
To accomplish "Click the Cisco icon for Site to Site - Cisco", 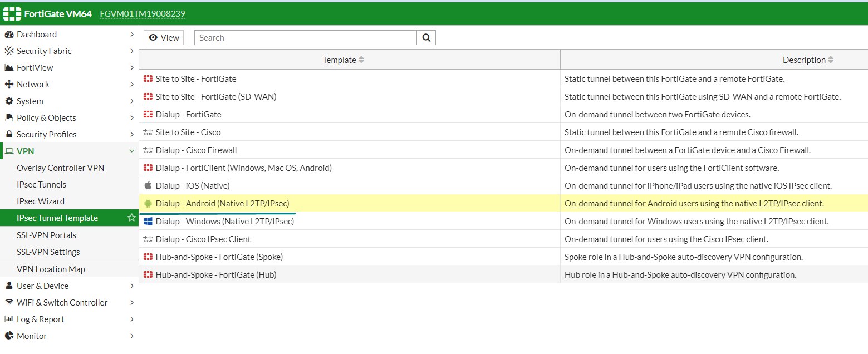I will (x=148, y=132).
